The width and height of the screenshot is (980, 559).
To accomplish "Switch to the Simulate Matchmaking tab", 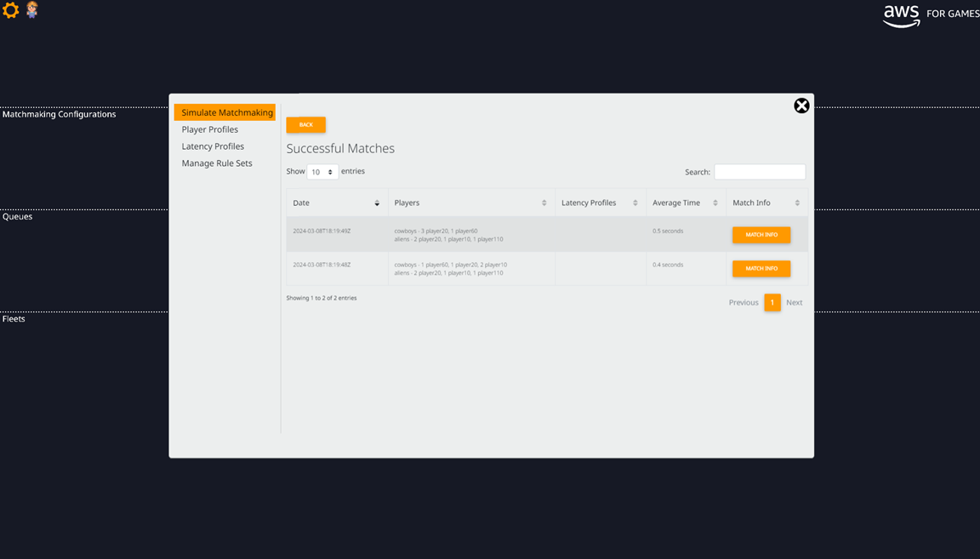I will pos(225,111).
